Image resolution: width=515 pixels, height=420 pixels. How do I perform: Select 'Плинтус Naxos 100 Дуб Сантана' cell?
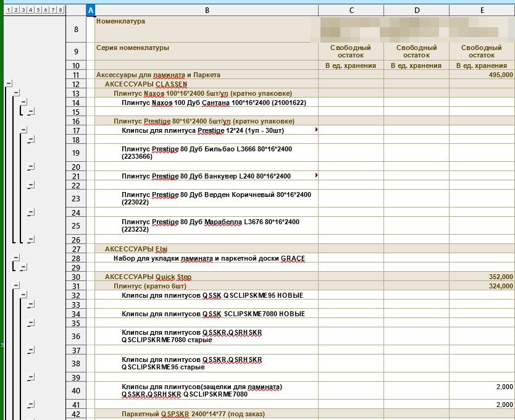pos(207,103)
